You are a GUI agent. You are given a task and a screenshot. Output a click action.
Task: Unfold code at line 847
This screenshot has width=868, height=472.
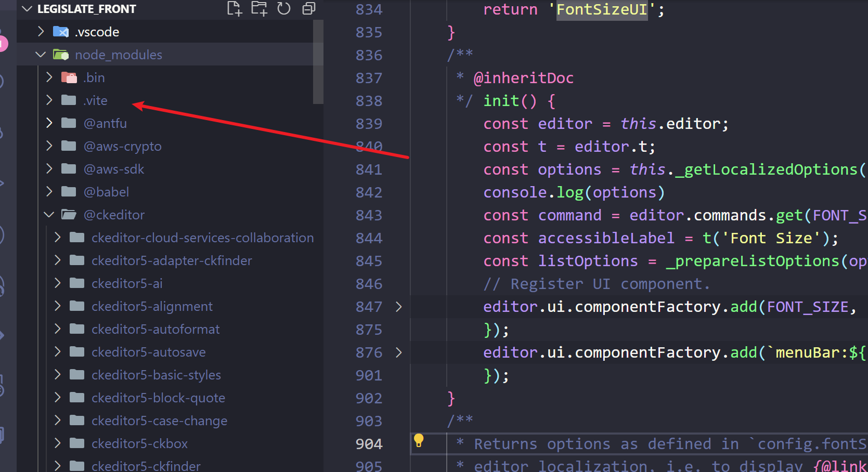399,307
